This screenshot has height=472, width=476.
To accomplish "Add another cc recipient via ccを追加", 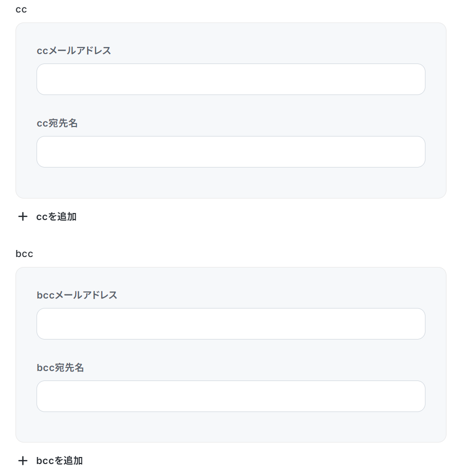I will [x=48, y=216].
